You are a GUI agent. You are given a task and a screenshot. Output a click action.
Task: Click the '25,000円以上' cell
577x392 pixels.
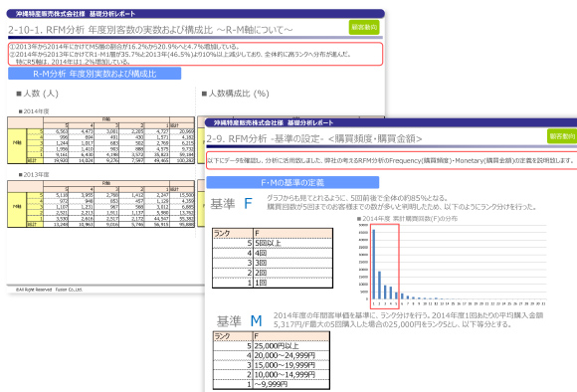(x=291, y=346)
